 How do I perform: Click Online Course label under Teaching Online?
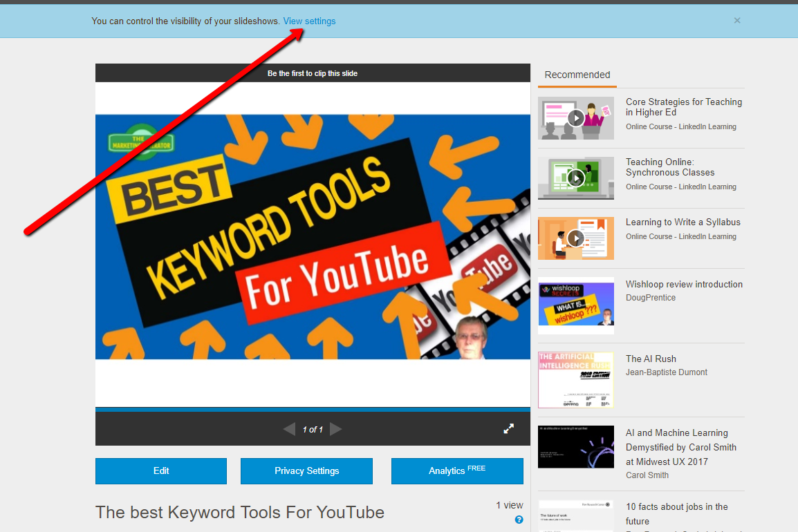681,187
